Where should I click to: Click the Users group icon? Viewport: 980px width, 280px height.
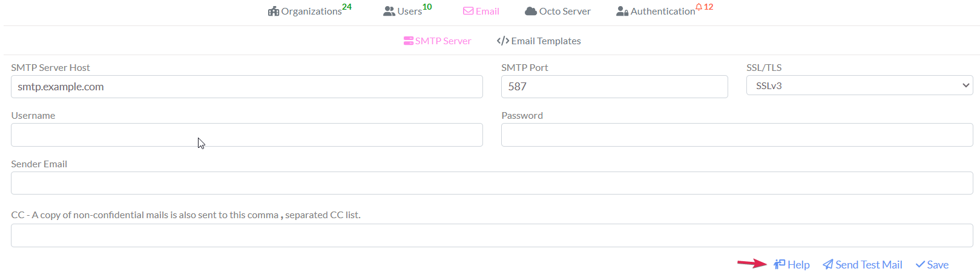coord(389,12)
